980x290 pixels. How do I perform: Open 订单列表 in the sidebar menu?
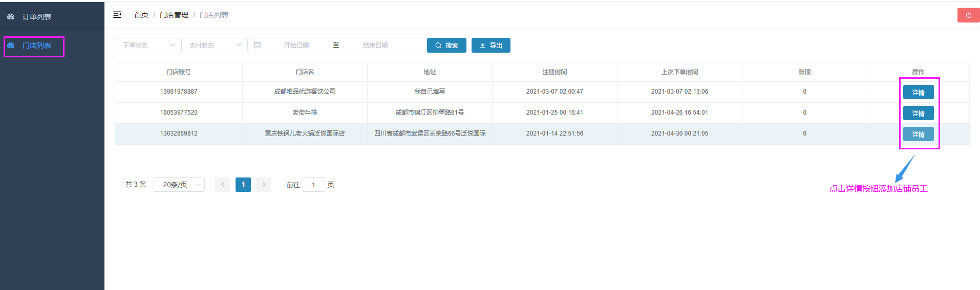[37, 17]
